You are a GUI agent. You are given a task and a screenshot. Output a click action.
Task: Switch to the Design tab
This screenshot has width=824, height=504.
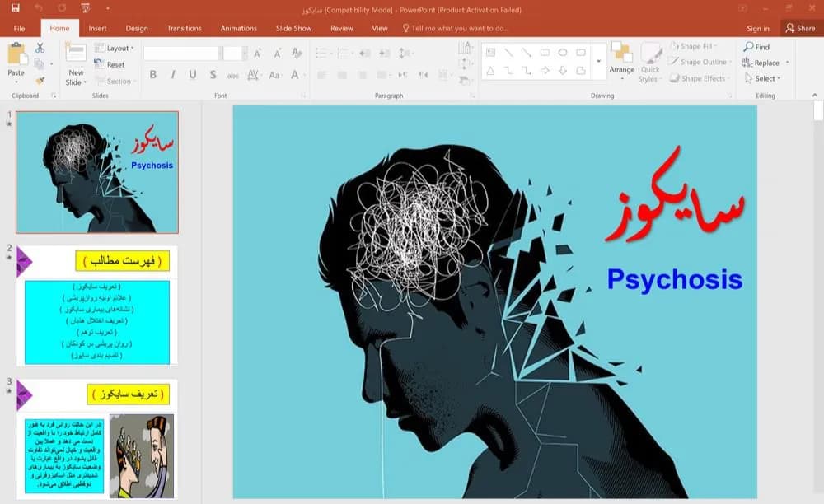137,28
